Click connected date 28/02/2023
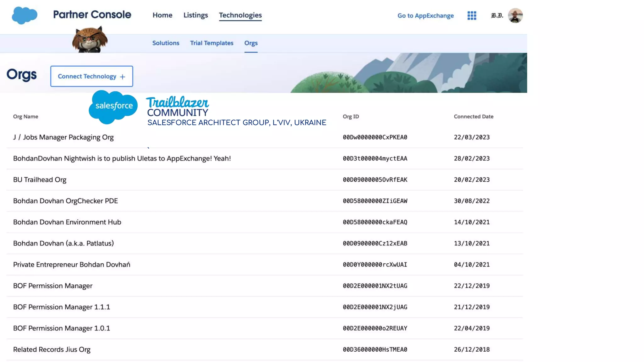The width and height of the screenshot is (644, 362). pyautogui.click(x=472, y=158)
